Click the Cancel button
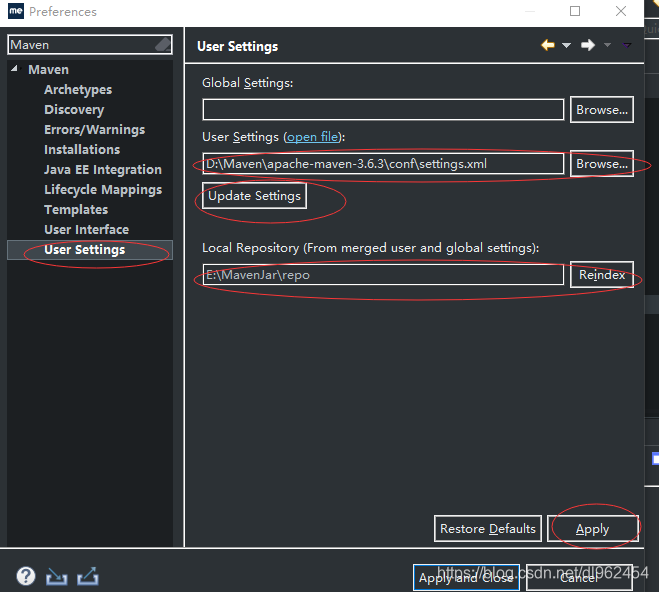Screen dimensions: 659x592 (x=580, y=578)
